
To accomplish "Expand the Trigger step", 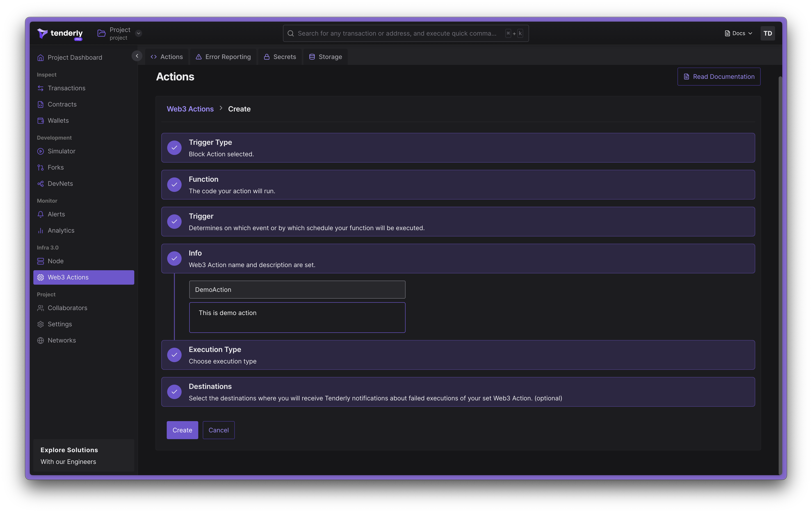I will [458, 221].
